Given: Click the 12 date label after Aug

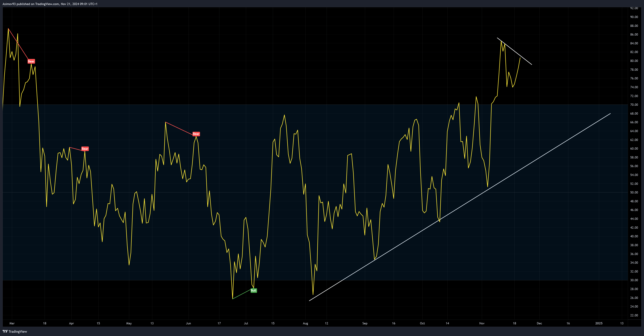Looking at the screenshot, I should click(x=326, y=323).
